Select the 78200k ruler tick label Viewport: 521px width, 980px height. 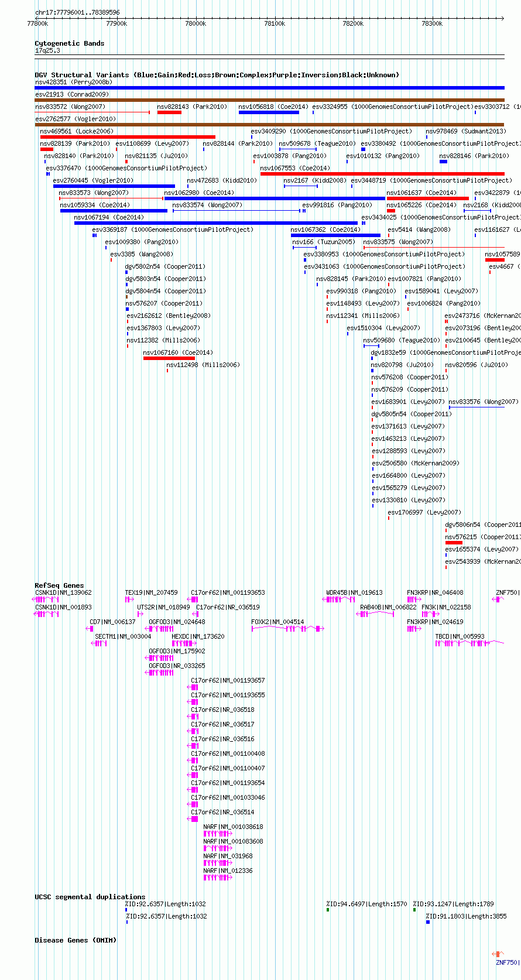(353, 23)
